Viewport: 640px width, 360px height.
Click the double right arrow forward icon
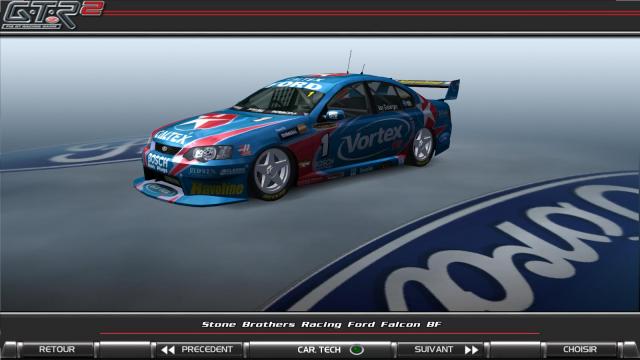click(x=471, y=350)
